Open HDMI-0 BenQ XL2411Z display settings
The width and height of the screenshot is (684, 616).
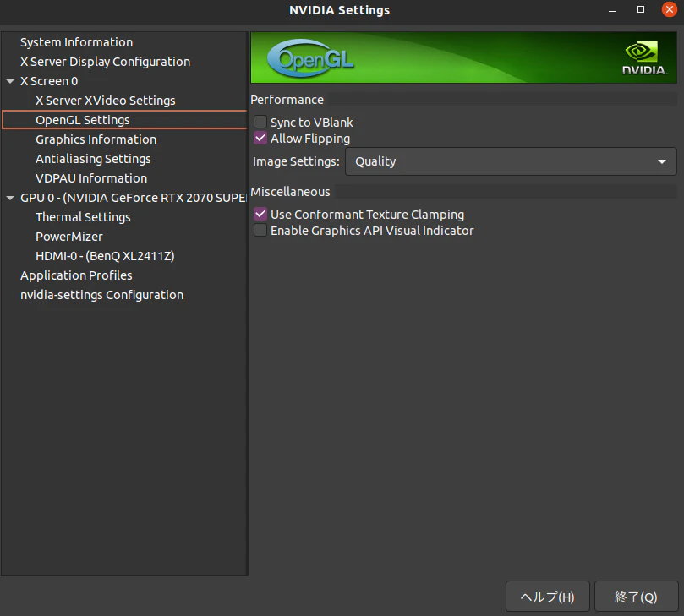105,256
